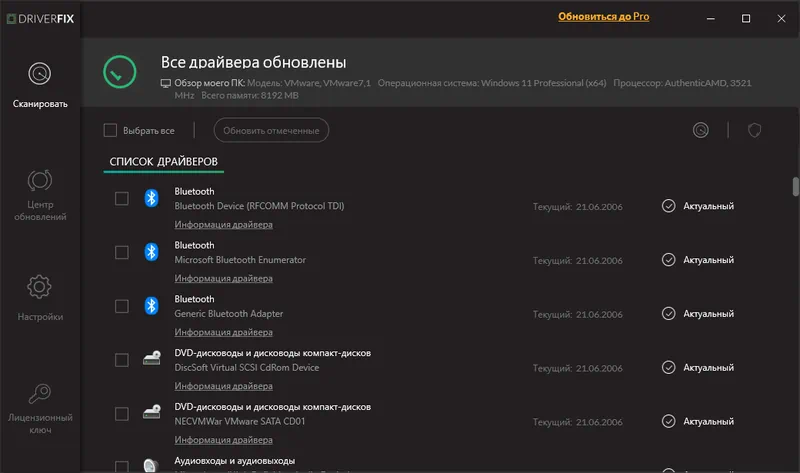
Task: Open the Settings gear icon
Action: pyautogui.click(x=39, y=287)
